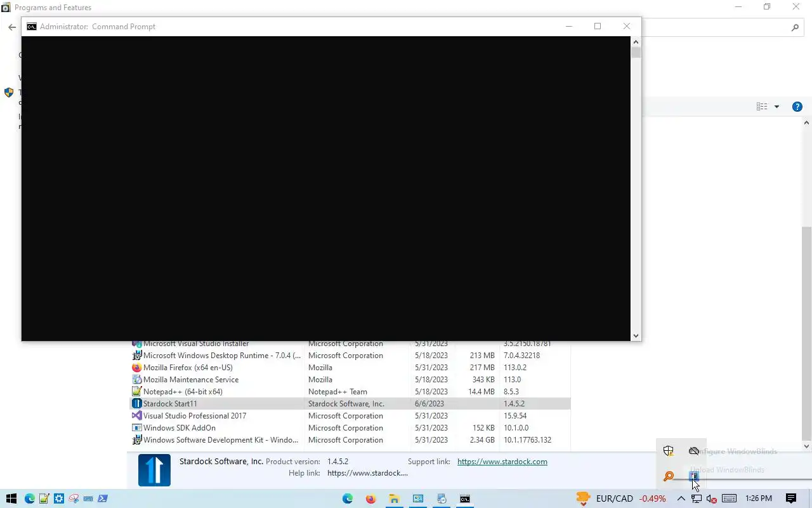
Task: Open the Programs and Features help icon
Action: pyautogui.click(x=797, y=107)
